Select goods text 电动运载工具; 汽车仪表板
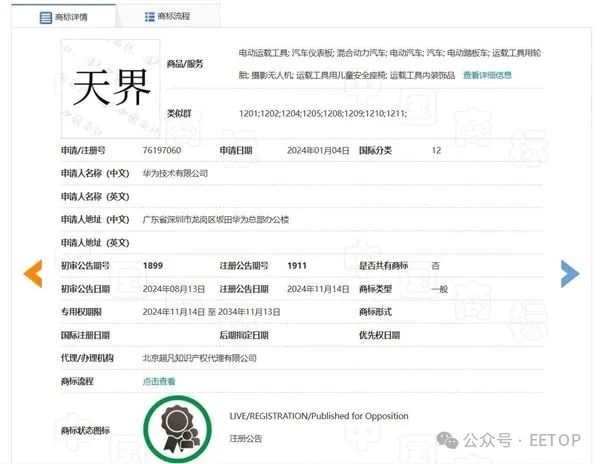 (286, 53)
